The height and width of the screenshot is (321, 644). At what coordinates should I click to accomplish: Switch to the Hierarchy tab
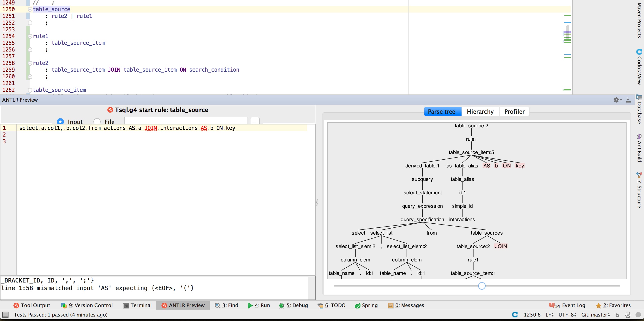(x=480, y=111)
